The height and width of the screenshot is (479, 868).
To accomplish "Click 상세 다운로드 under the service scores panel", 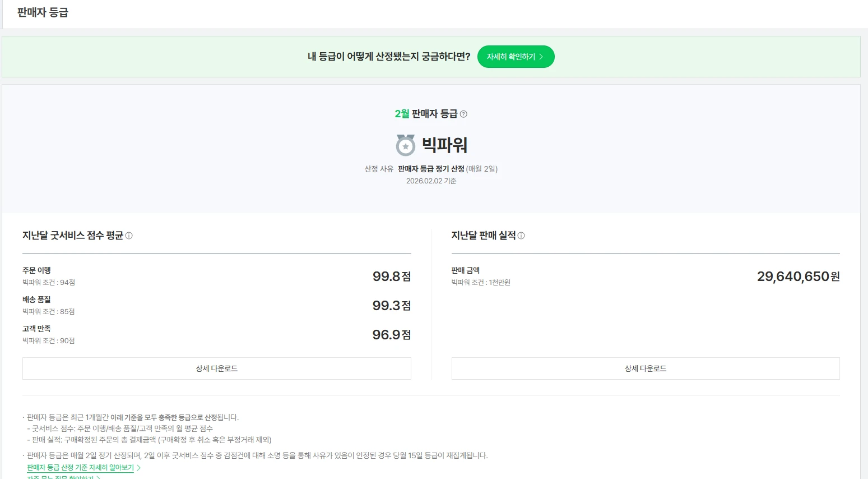I will [x=216, y=369].
